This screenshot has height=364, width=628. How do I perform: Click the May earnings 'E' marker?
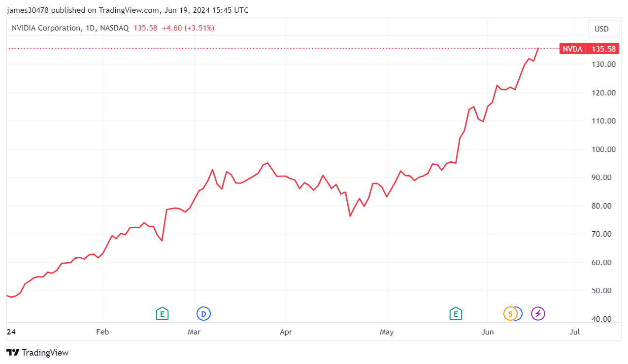[456, 313]
